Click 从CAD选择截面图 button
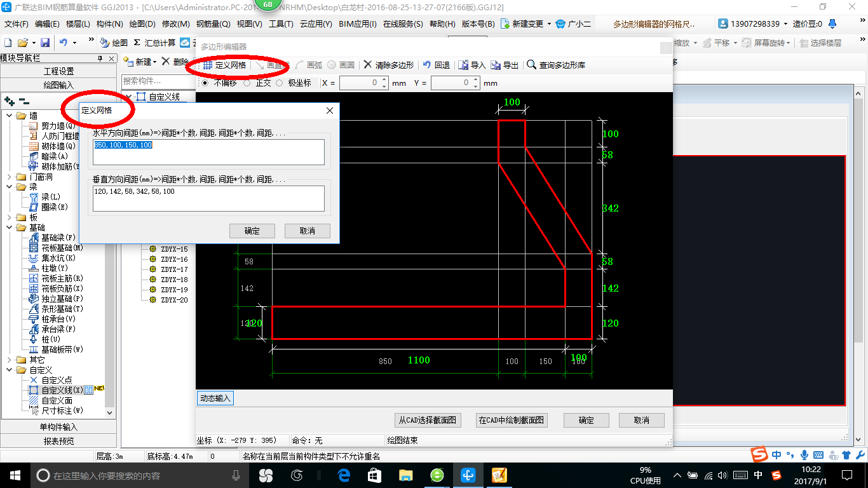The width and height of the screenshot is (868, 488). tap(427, 420)
